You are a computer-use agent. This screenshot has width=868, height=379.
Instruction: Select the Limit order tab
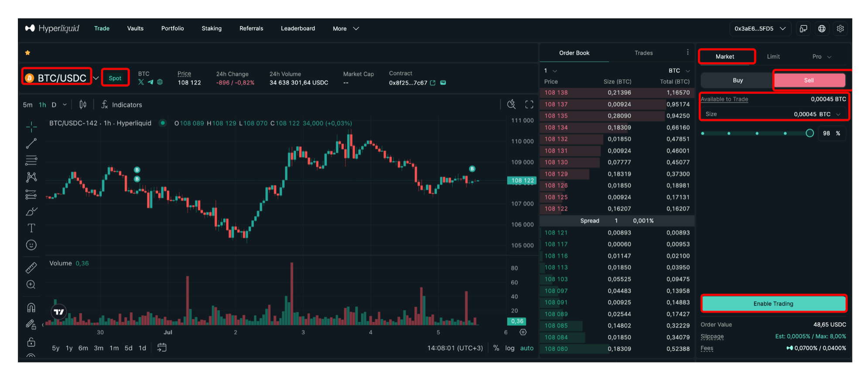tap(773, 57)
